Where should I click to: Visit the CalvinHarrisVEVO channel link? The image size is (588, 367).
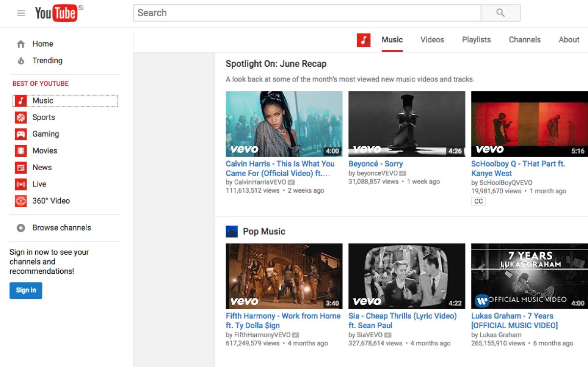260,182
